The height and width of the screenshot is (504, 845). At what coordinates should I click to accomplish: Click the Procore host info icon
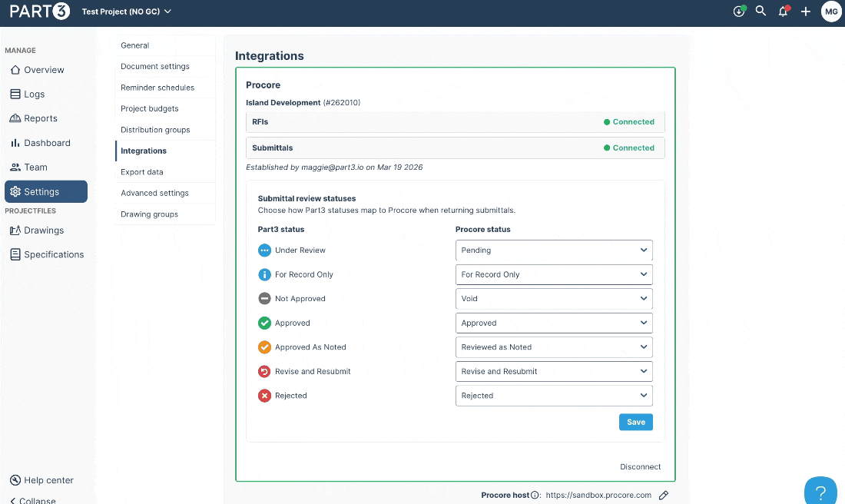coord(535,495)
